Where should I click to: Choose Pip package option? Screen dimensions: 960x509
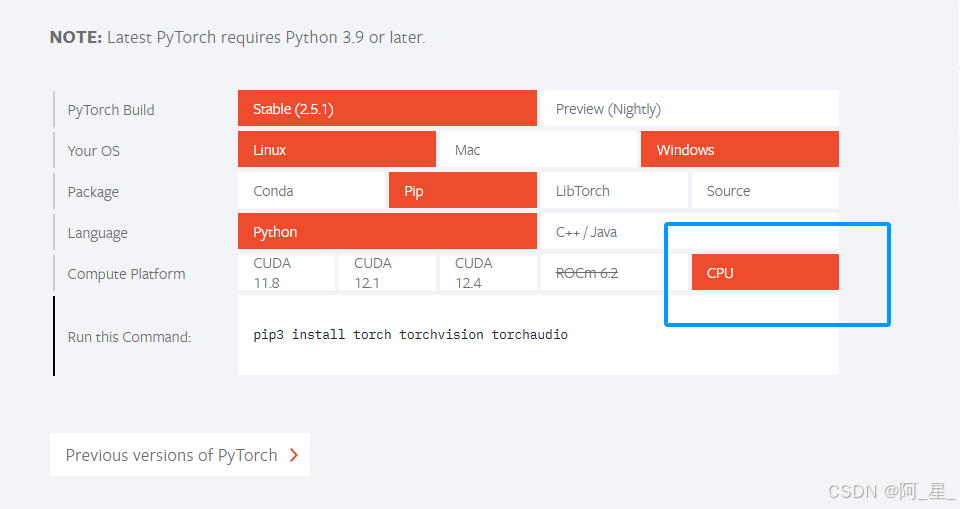(x=463, y=190)
